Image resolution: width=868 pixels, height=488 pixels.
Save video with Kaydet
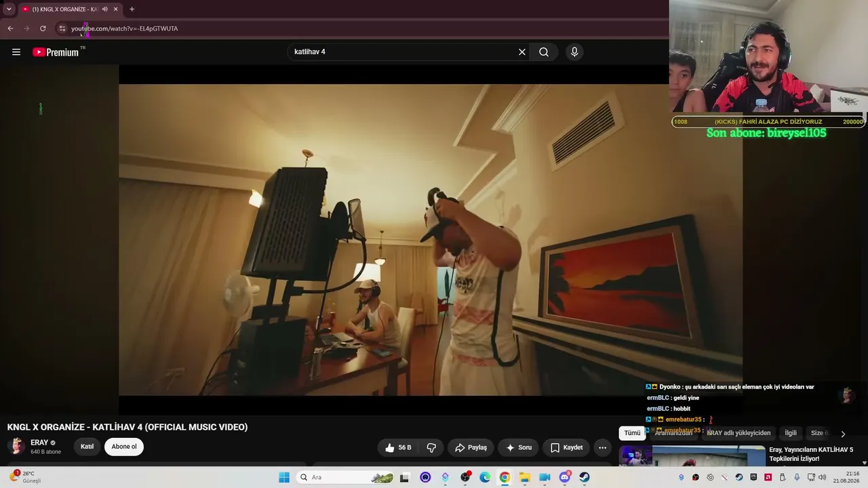566,447
